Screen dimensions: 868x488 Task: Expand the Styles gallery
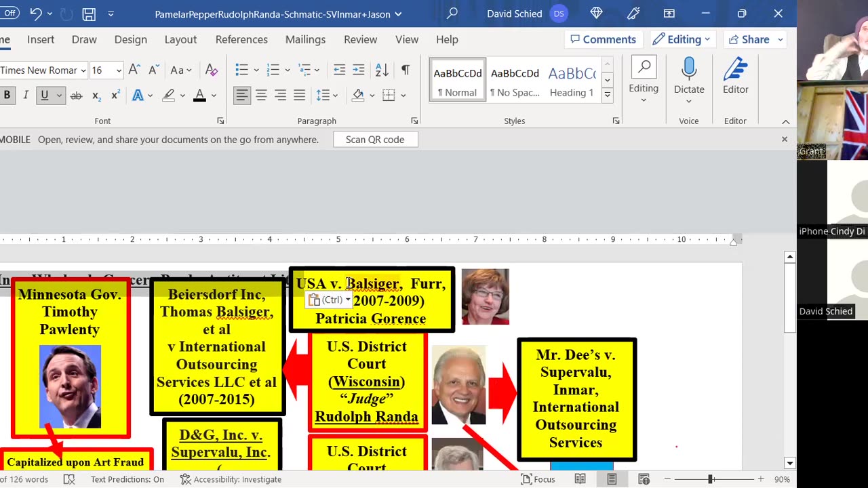608,96
